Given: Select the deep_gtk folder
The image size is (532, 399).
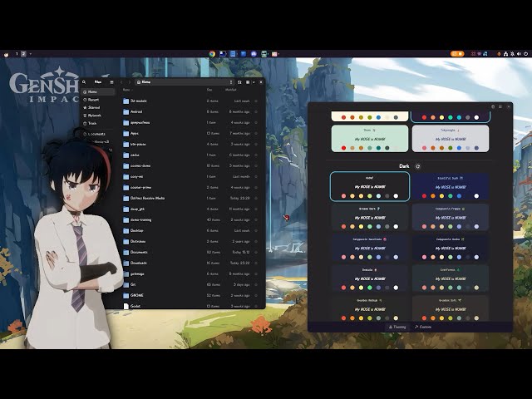Looking at the screenshot, I should (x=192, y=209).
